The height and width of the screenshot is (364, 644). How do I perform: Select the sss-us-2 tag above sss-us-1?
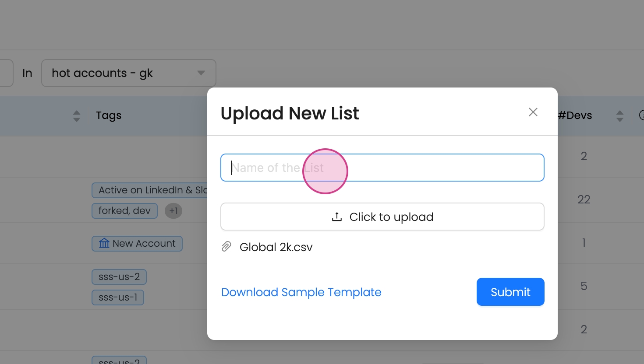pyautogui.click(x=119, y=277)
